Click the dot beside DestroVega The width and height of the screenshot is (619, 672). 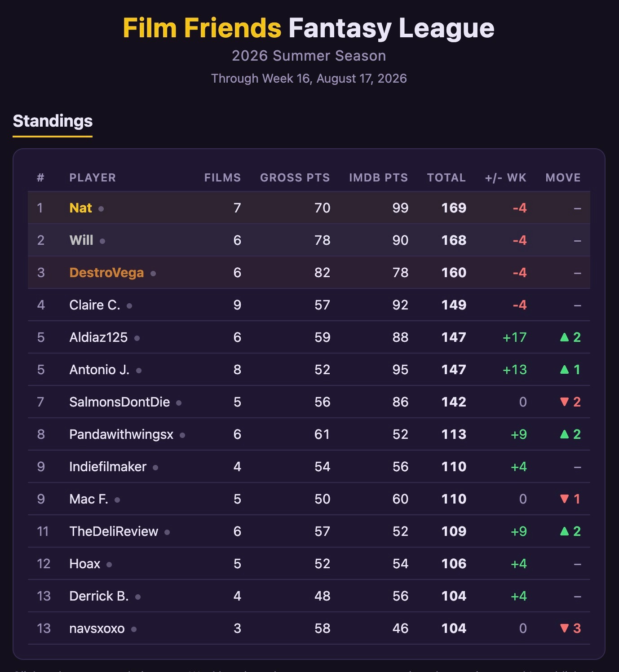[153, 273]
